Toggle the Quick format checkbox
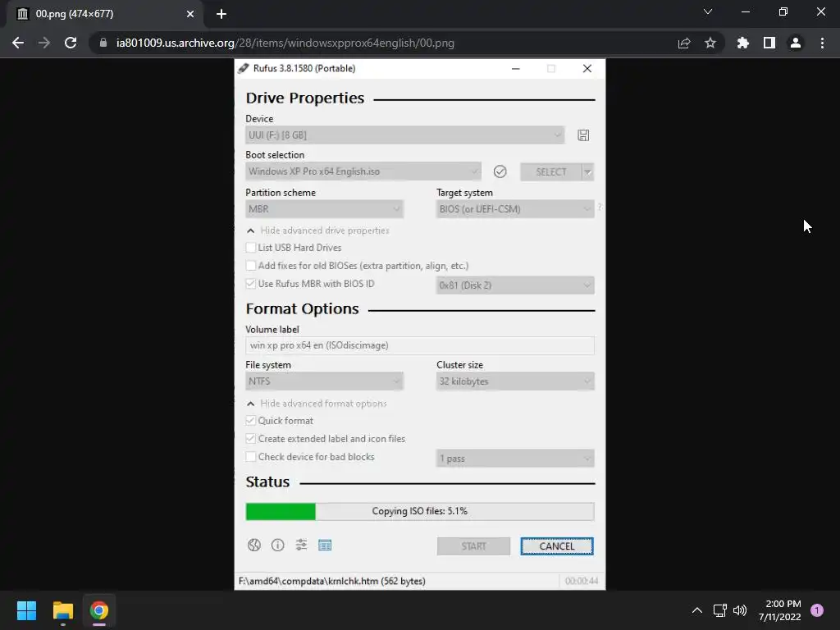 pos(251,421)
